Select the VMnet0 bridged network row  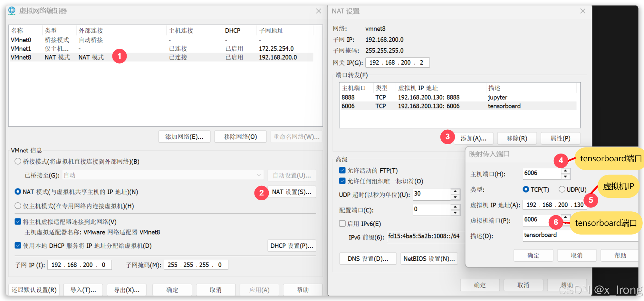pyautogui.click(x=161, y=40)
